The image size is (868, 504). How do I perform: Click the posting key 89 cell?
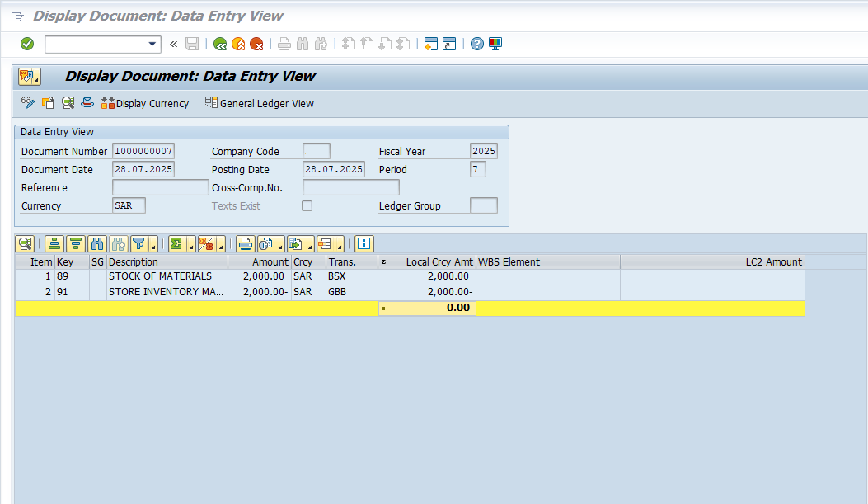pos(72,276)
